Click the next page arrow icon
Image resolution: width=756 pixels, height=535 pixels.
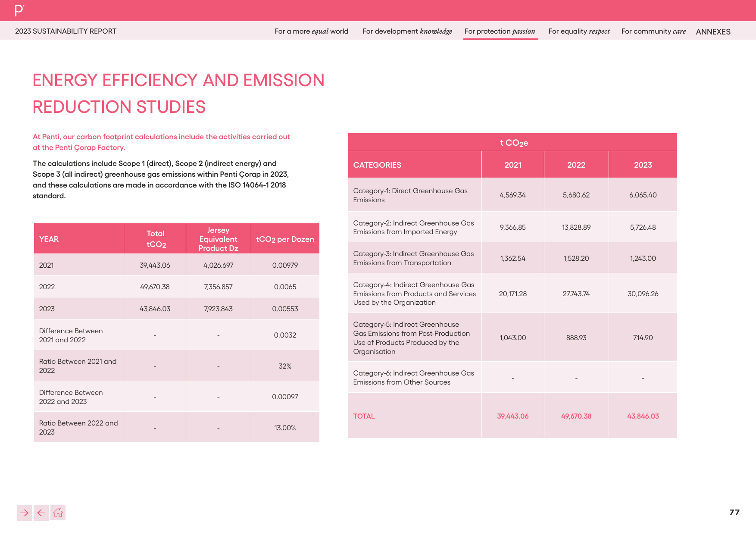(25, 513)
